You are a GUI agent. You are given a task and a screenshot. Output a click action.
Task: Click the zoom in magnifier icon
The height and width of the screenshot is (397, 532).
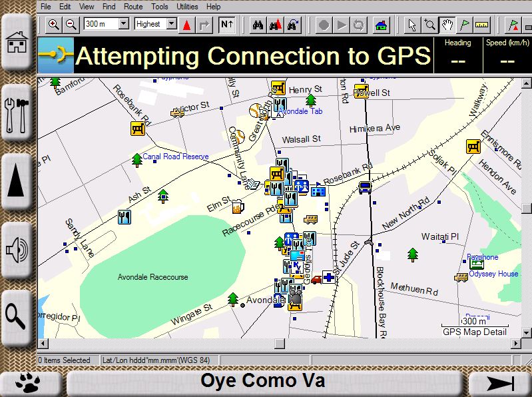[53, 25]
